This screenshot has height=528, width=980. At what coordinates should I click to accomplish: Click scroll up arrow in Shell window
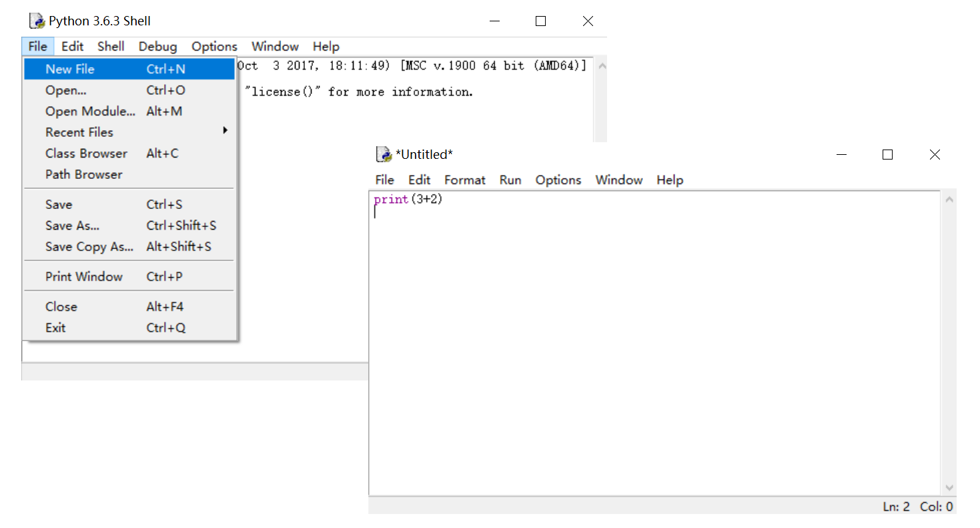point(601,66)
